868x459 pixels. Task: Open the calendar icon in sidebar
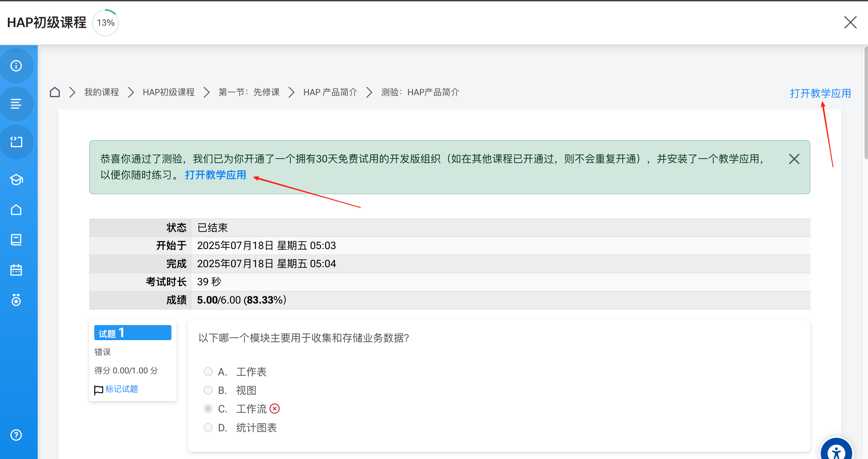point(16,270)
